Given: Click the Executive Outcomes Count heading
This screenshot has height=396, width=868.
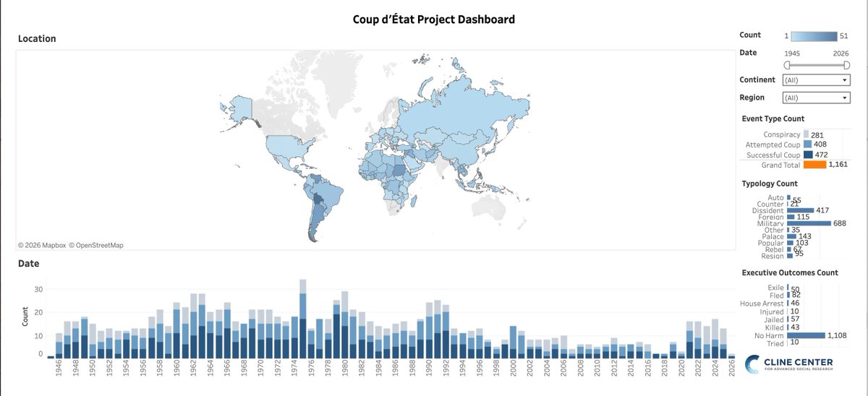Looking at the screenshot, I should [x=790, y=272].
